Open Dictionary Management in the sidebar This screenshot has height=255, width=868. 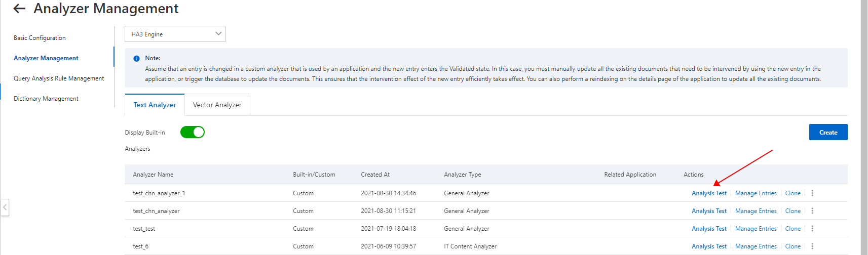pyautogui.click(x=46, y=99)
